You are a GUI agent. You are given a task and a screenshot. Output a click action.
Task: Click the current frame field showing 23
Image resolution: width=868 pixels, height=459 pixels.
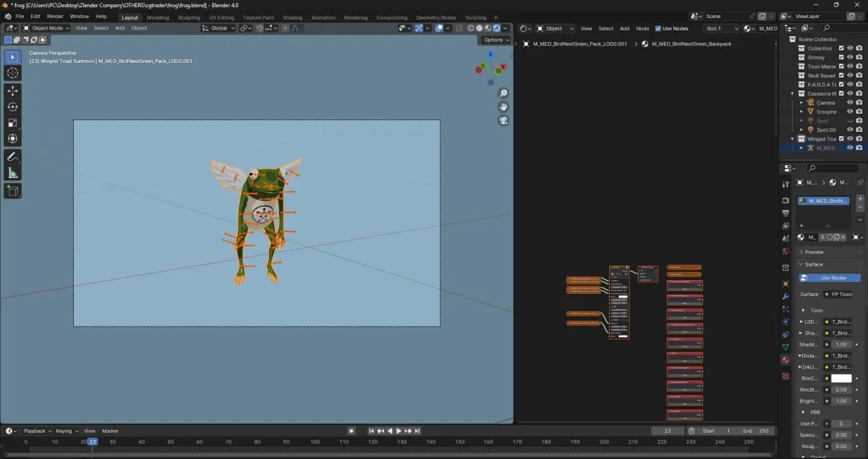pyautogui.click(x=668, y=431)
